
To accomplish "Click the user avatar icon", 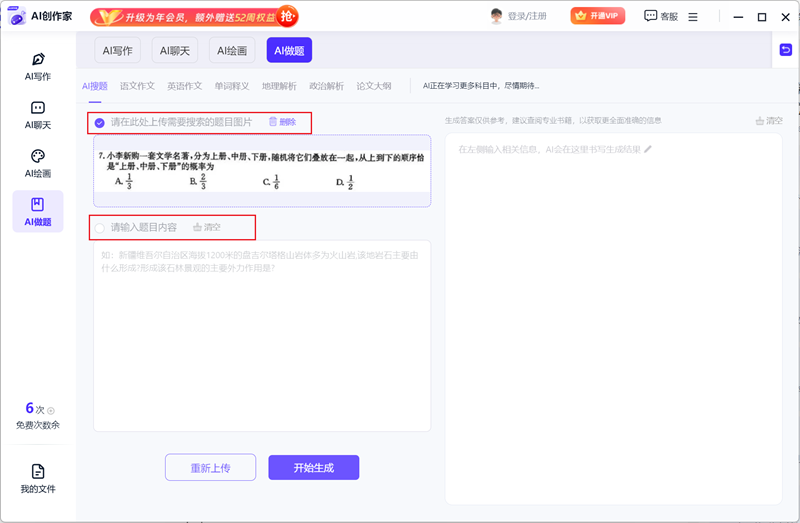I will 496,16.
